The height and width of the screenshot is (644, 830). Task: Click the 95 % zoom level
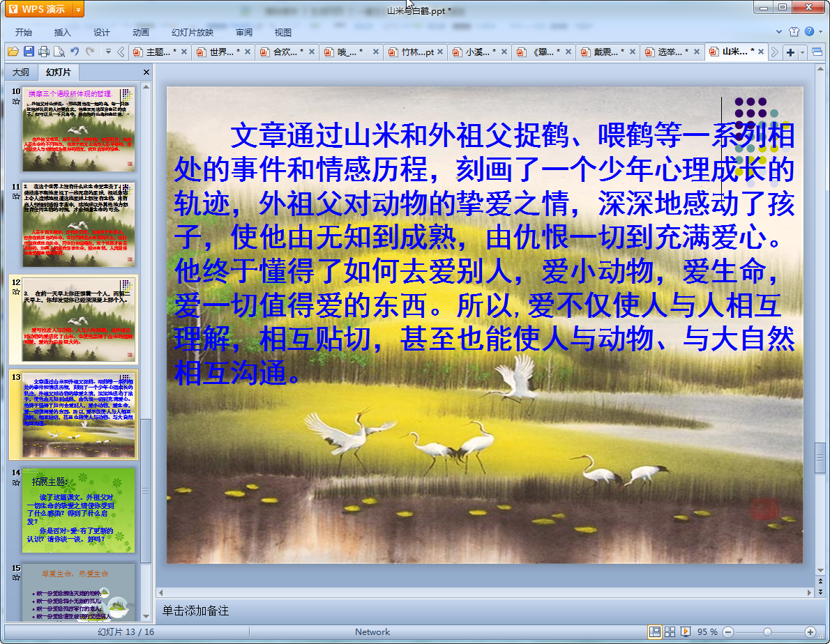(707, 632)
